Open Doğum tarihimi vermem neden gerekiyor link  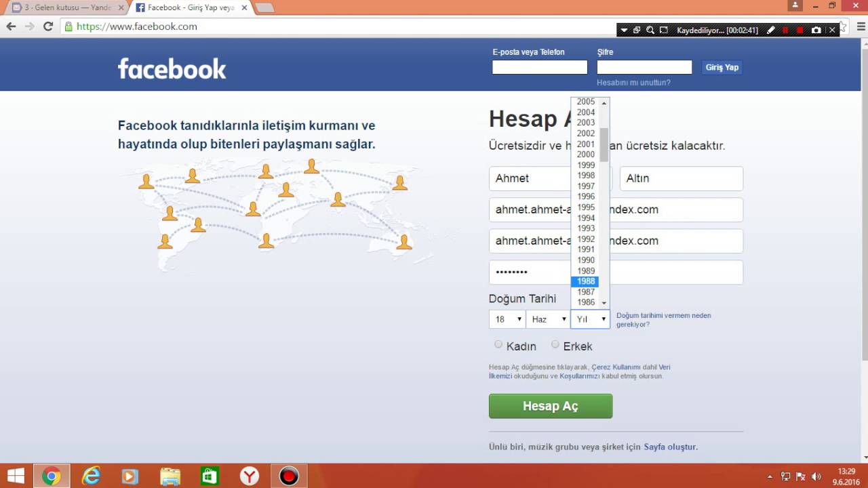663,320
